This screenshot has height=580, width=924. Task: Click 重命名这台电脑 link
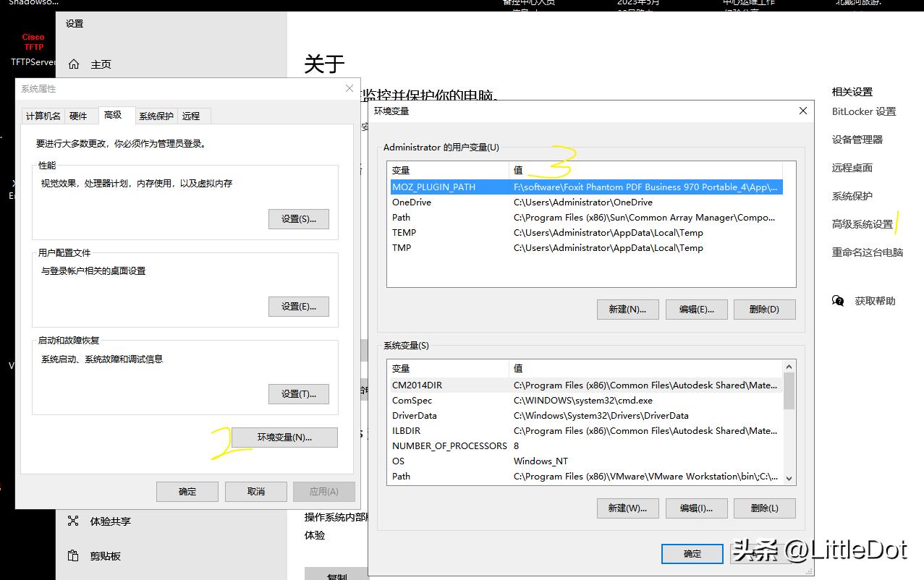(870, 252)
